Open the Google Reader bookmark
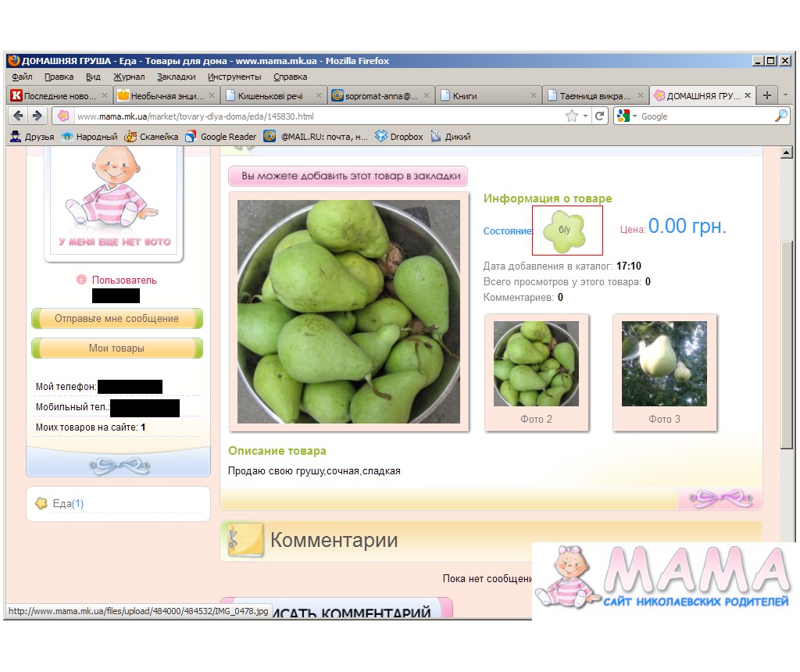Screen dimensions: 800x672 click(x=221, y=137)
